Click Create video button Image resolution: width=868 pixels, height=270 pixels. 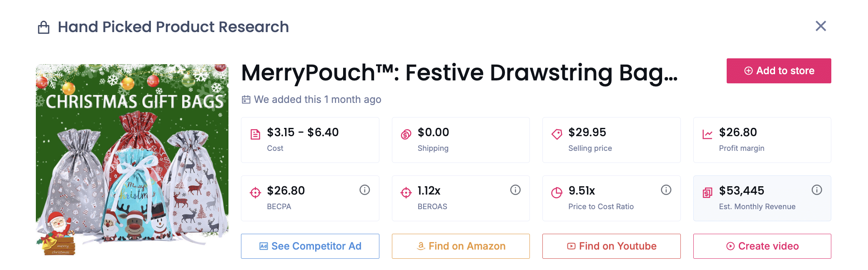[x=762, y=246]
